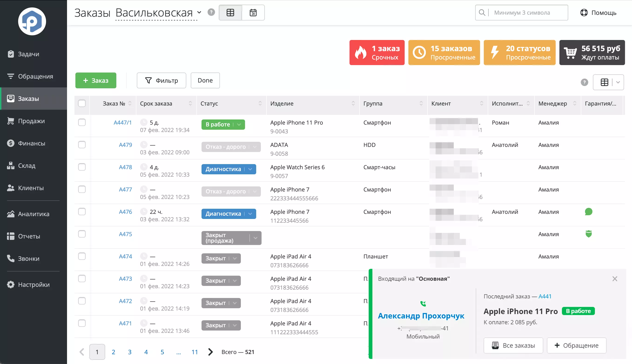Open Обращения in sidebar
The height and width of the screenshot is (364, 632).
click(34, 76)
